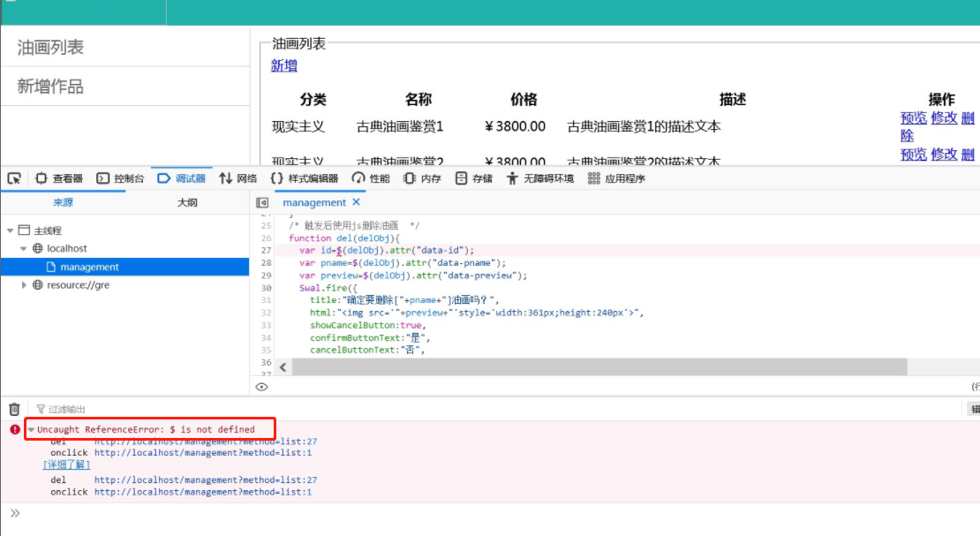Open the 查看器 inspector tab
Viewport: 980px width, 536px height.
coord(59,178)
